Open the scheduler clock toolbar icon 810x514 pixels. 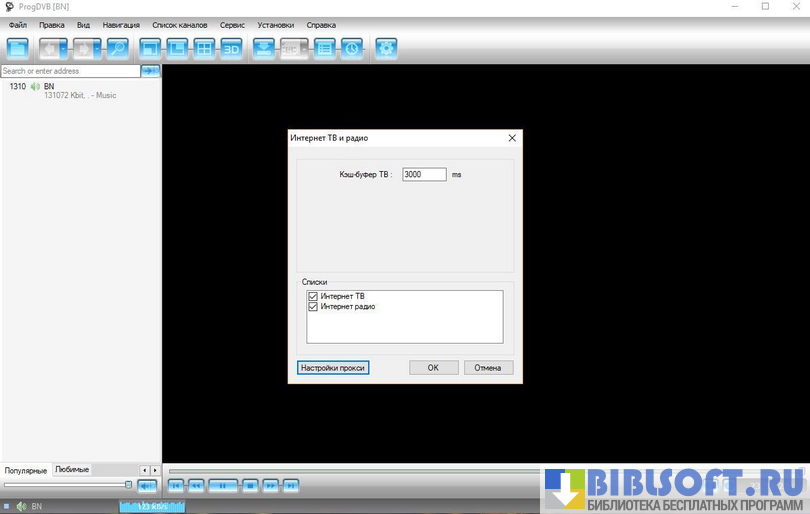pyautogui.click(x=351, y=48)
